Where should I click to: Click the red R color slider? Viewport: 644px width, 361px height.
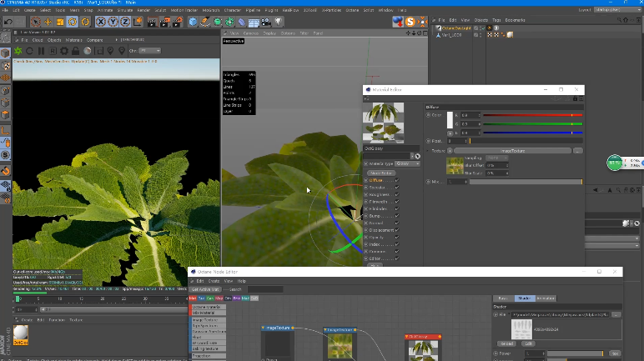(x=533, y=115)
